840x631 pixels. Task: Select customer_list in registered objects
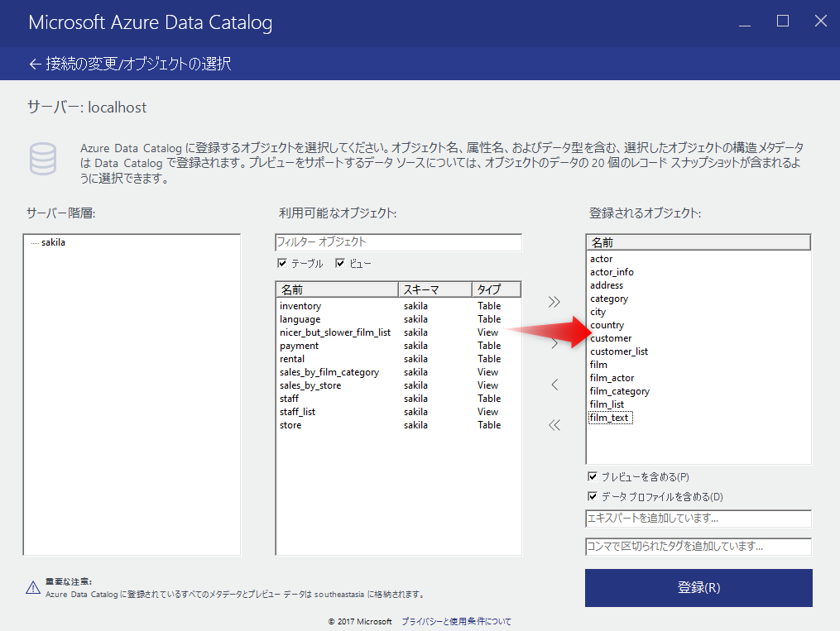619,351
